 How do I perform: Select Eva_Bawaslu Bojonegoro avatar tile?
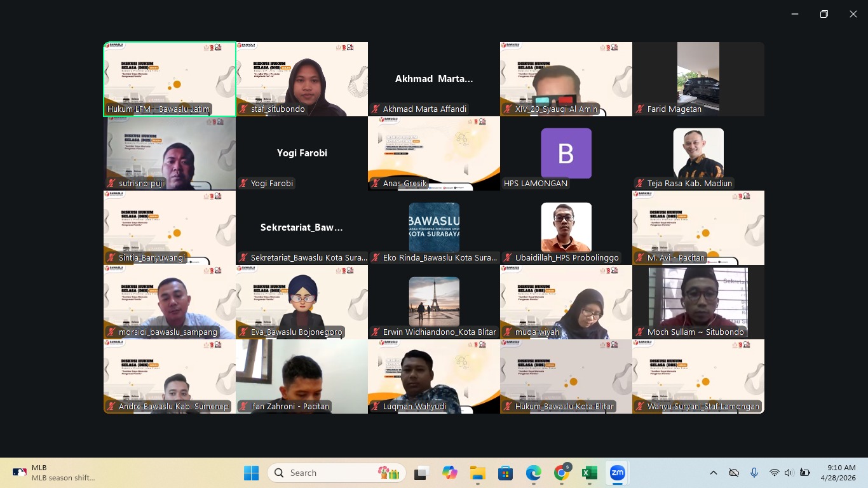pyautogui.click(x=302, y=302)
